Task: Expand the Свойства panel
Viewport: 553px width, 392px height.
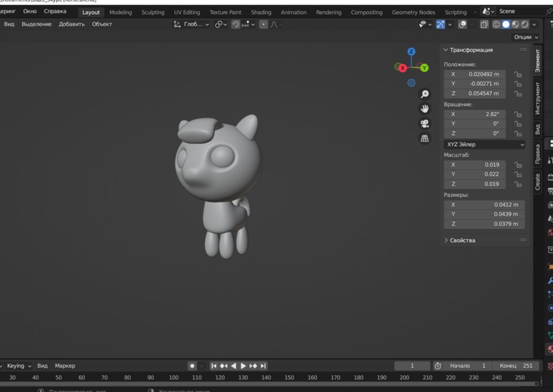Action: pyautogui.click(x=462, y=240)
